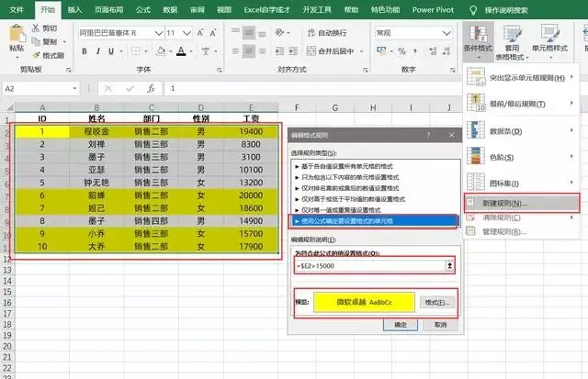Click the Font Color A icon
The height and width of the screenshot is (379, 588).
click(181, 51)
